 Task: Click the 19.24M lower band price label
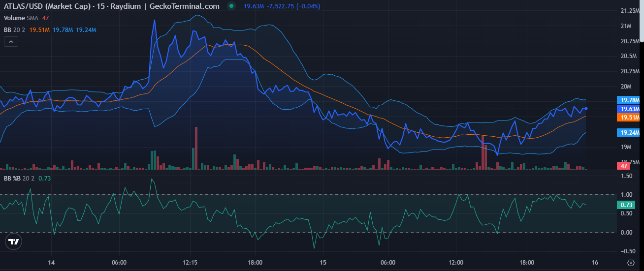coord(629,132)
